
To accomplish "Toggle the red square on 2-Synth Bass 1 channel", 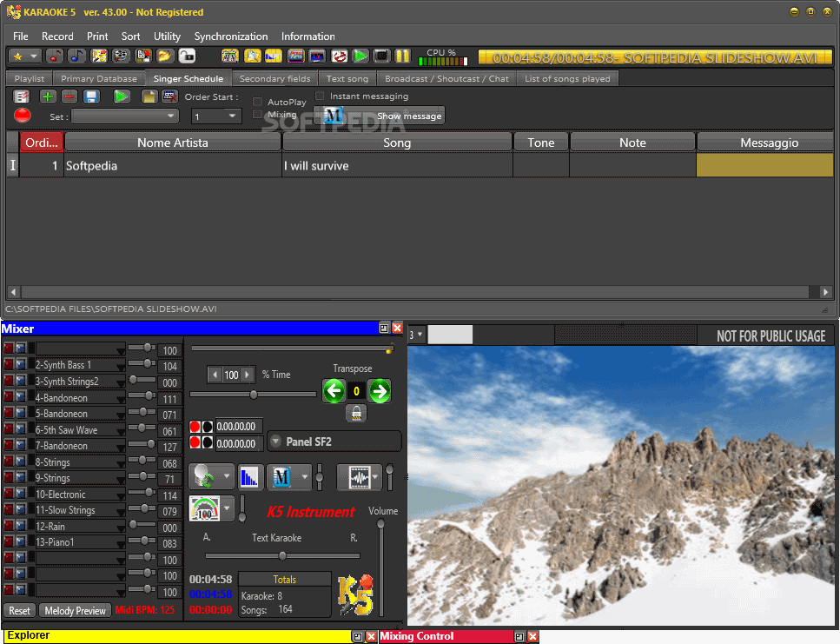I will (9, 364).
